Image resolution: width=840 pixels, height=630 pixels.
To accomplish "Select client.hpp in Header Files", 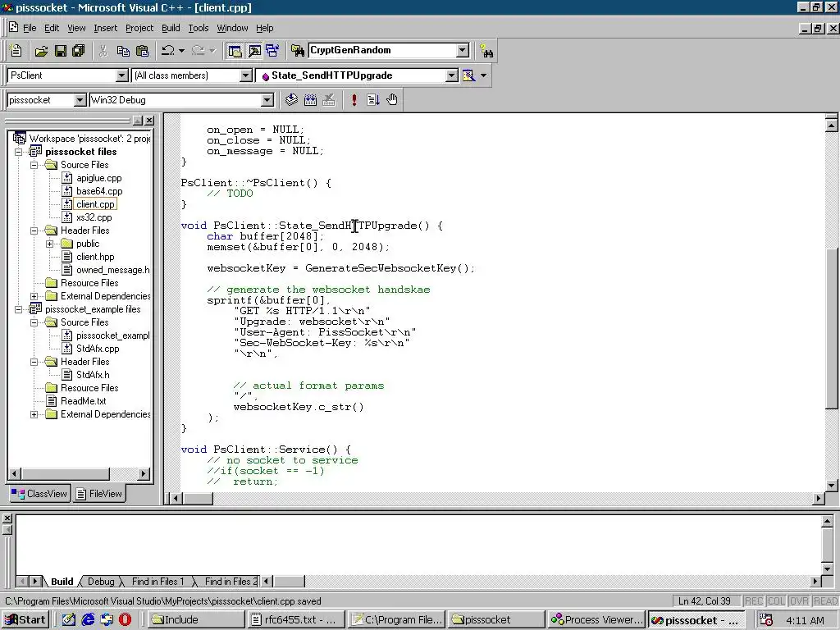I will coord(95,257).
